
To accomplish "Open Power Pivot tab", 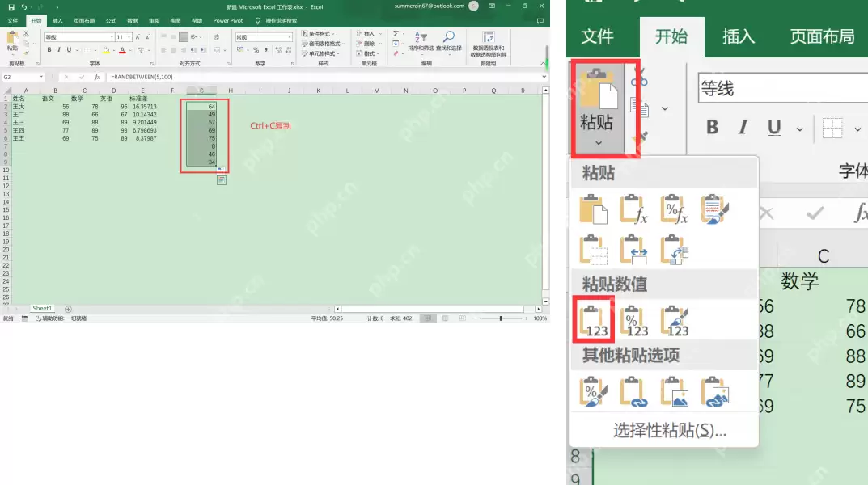I will coord(228,21).
